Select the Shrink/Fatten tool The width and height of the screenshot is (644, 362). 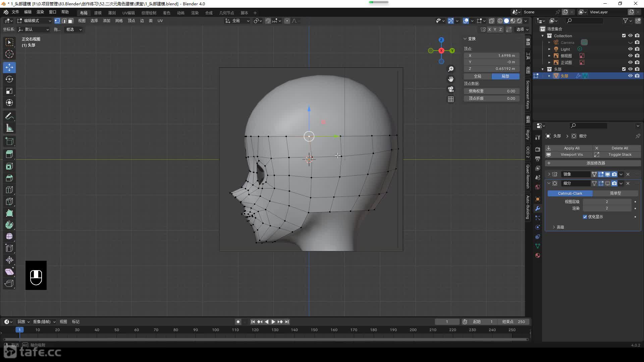(9, 260)
